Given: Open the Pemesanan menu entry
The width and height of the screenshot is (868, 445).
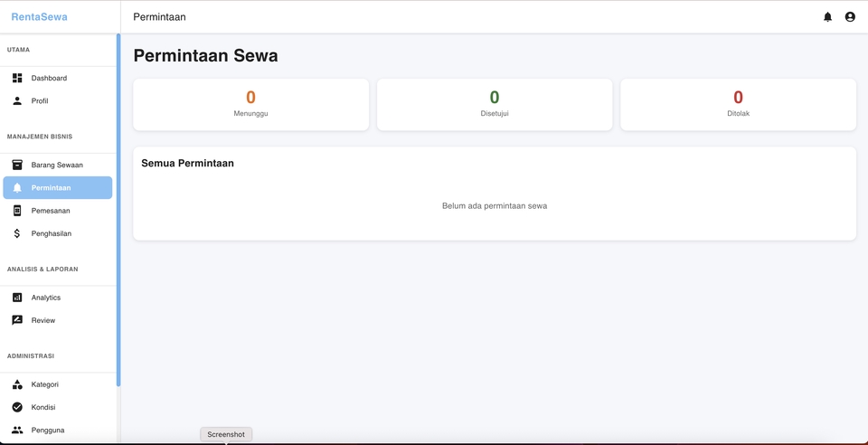Looking at the screenshot, I should (51, 211).
